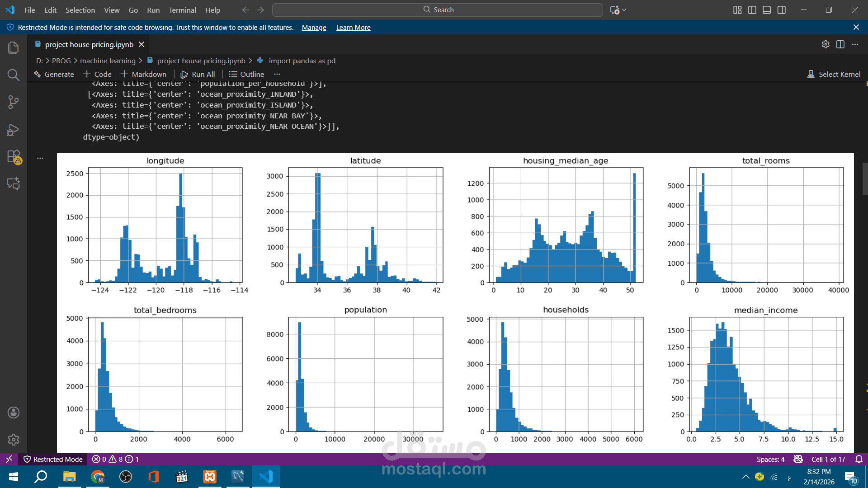The height and width of the screenshot is (488, 868).
Task: Click the Run All button
Action: (198, 74)
